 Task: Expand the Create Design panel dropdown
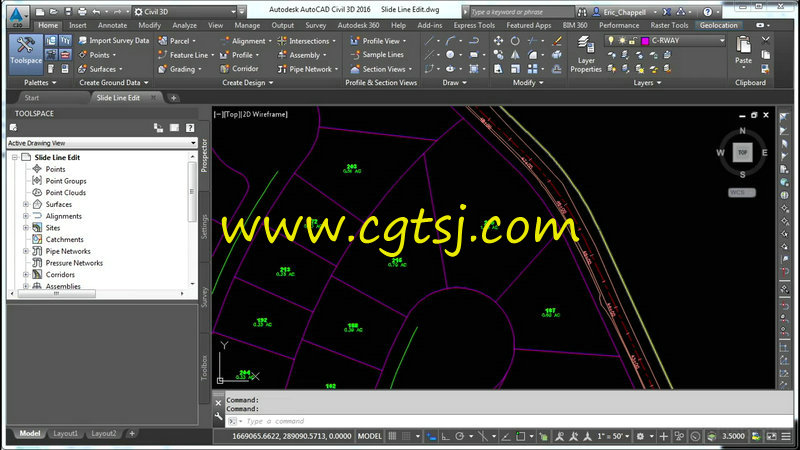tap(248, 82)
